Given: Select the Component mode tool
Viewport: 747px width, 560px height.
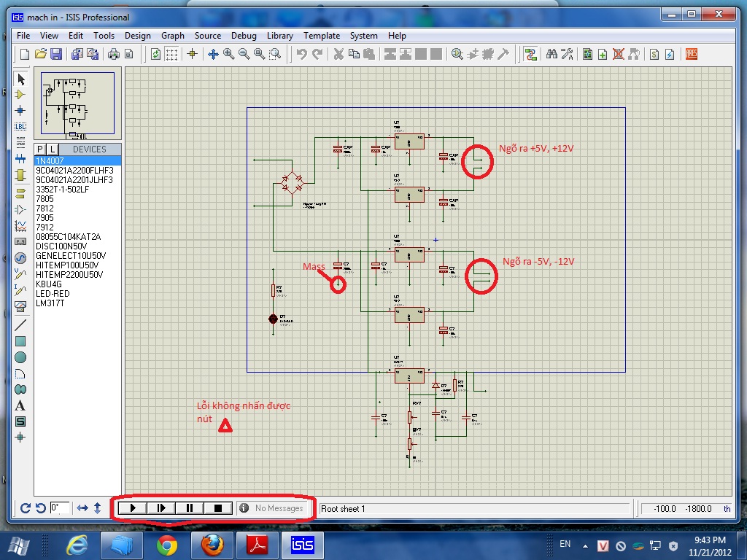Looking at the screenshot, I should click(x=20, y=94).
